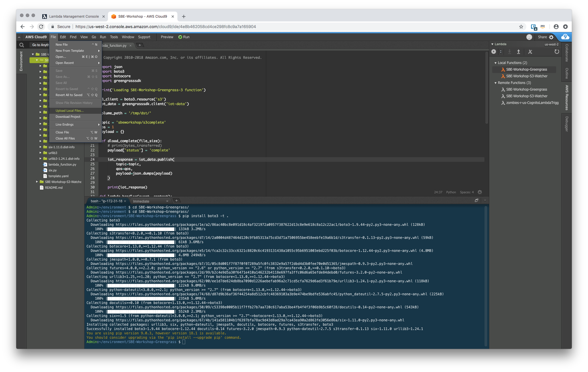
Task: Reload the browser page
Action: point(41,27)
